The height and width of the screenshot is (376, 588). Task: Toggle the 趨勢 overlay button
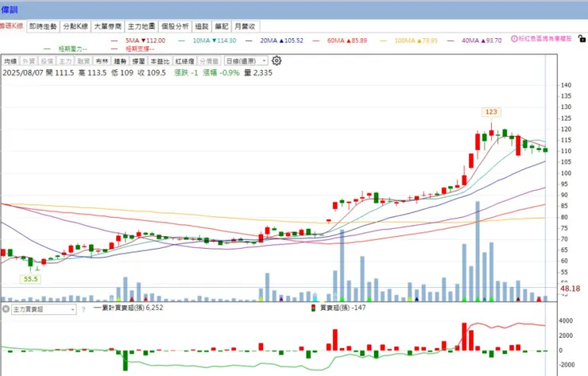click(120, 61)
